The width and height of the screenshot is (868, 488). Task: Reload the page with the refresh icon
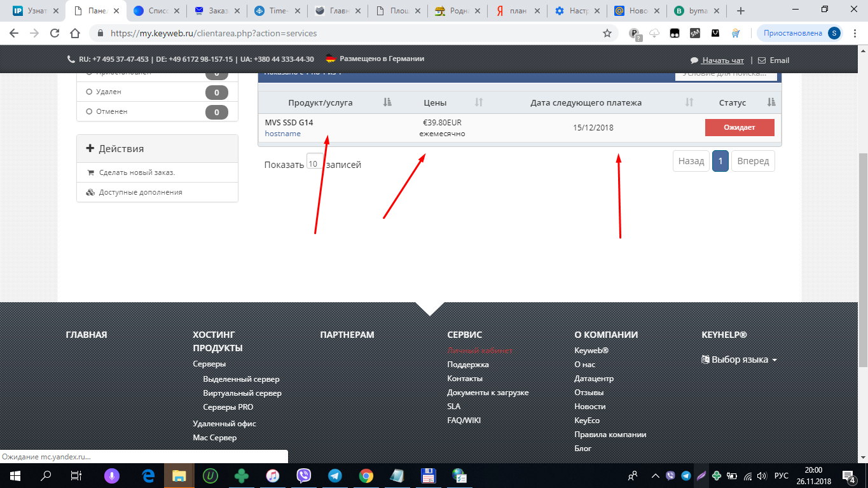click(55, 33)
